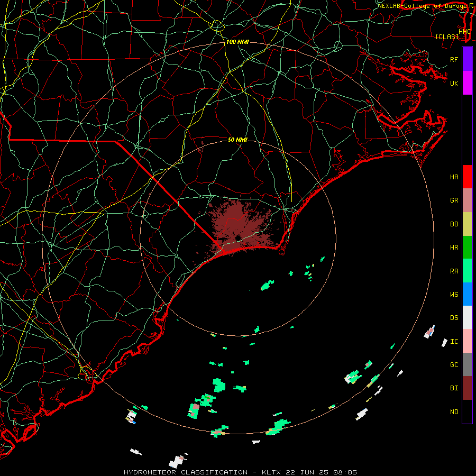The width and height of the screenshot is (476, 476).
Task: Click the BD legend label
Action: coord(454,224)
